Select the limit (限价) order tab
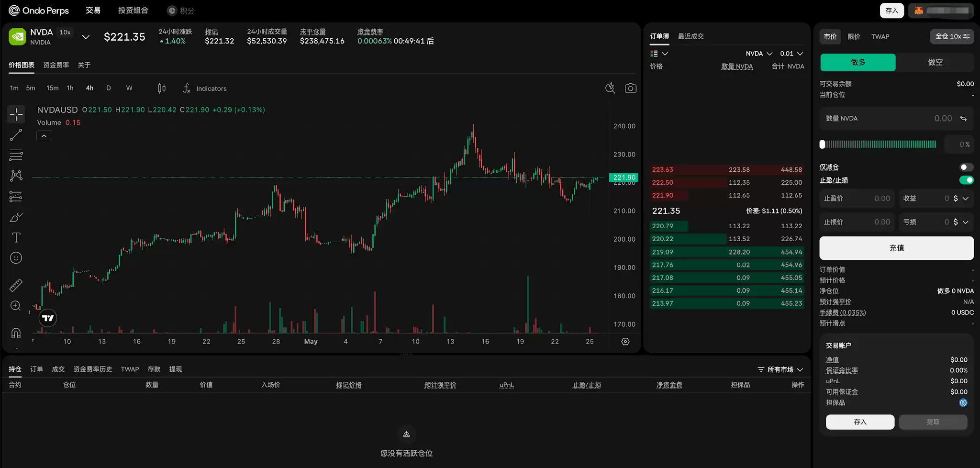980x468 pixels. click(854, 36)
